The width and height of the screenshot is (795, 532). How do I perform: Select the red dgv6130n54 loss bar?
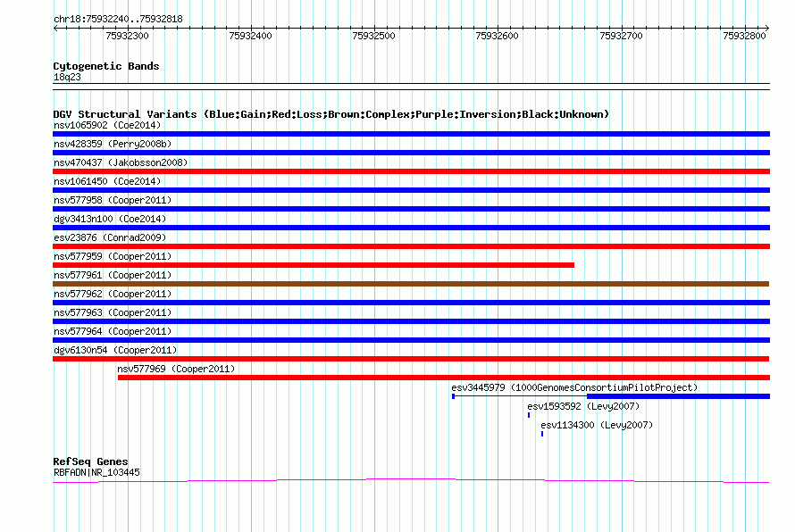[x=411, y=359]
